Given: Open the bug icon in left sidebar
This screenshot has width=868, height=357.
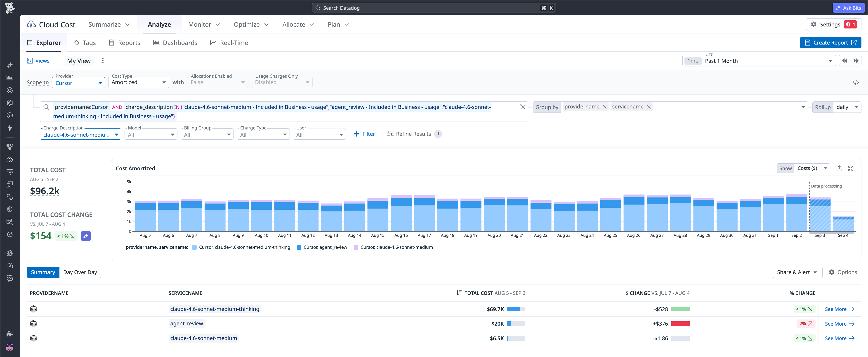Looking at the screenshot, I should (x=10, y=253).
